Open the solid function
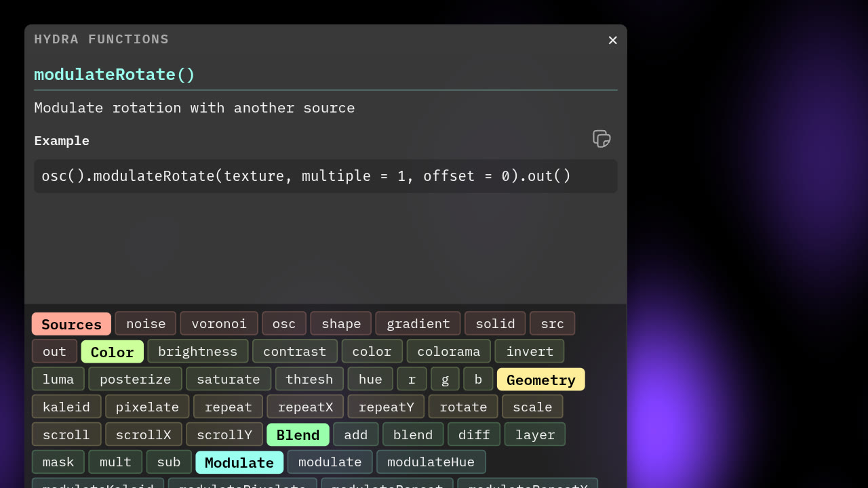The height and width of the screenshot is (488, 868). click(x=495, y=323)
